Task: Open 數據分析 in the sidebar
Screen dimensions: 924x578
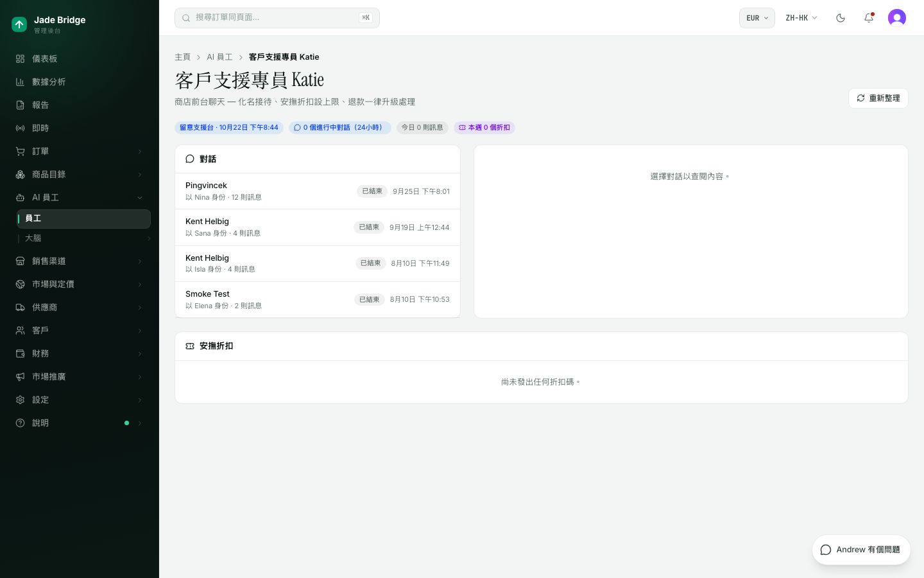Action: coord(80,82)
